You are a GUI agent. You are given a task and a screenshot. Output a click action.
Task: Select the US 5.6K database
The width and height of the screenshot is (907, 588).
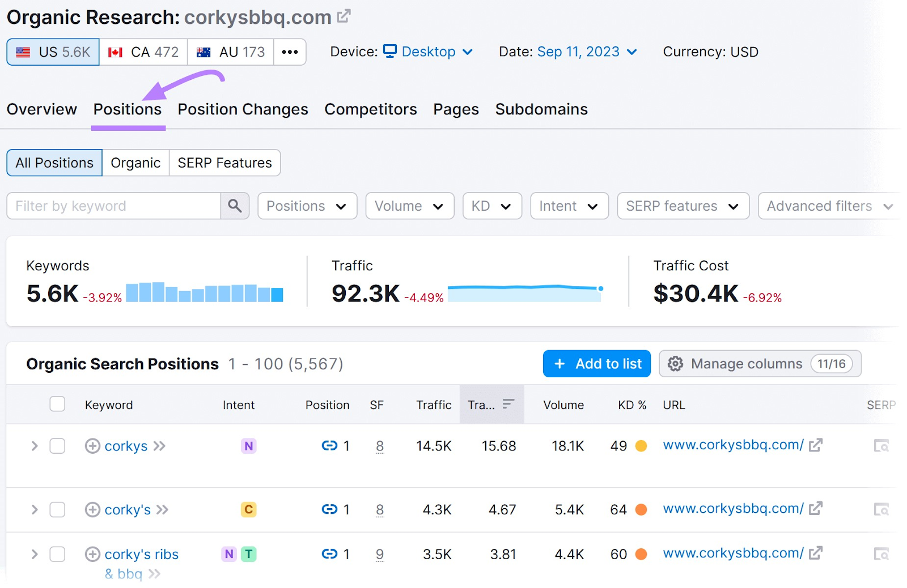point(53,52)
